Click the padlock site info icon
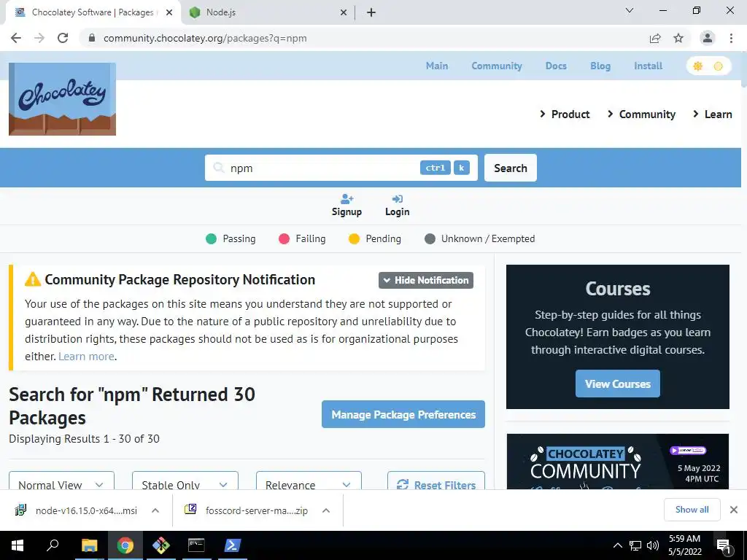This screenshot has width=747, height=560. tap(92, 38)
